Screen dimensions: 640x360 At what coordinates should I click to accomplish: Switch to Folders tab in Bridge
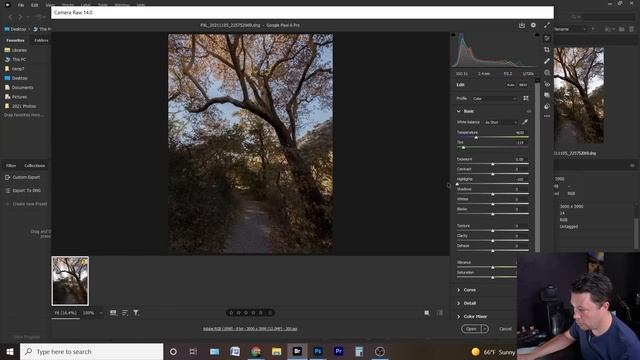click(41, 40)
